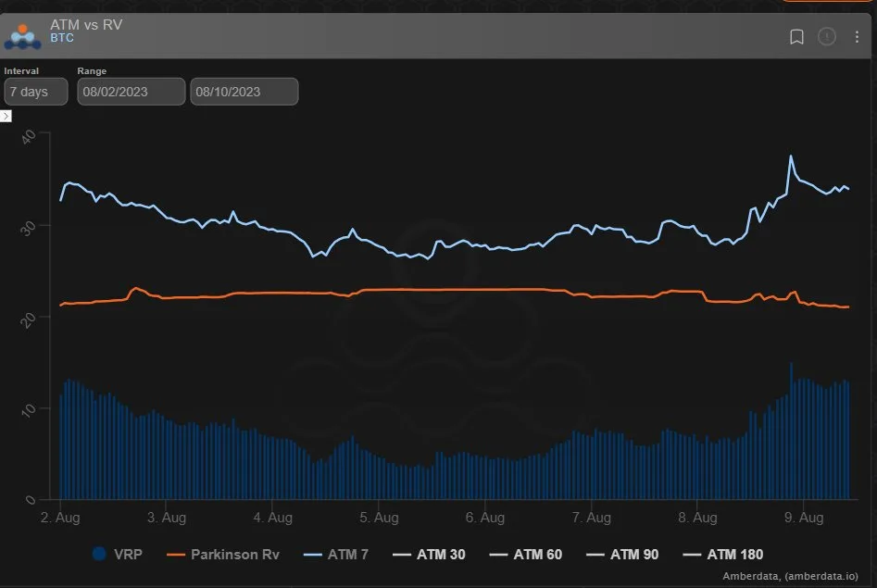The image size is (877, 588).
Task: Show the ATM 60 series
Action: 526,554
